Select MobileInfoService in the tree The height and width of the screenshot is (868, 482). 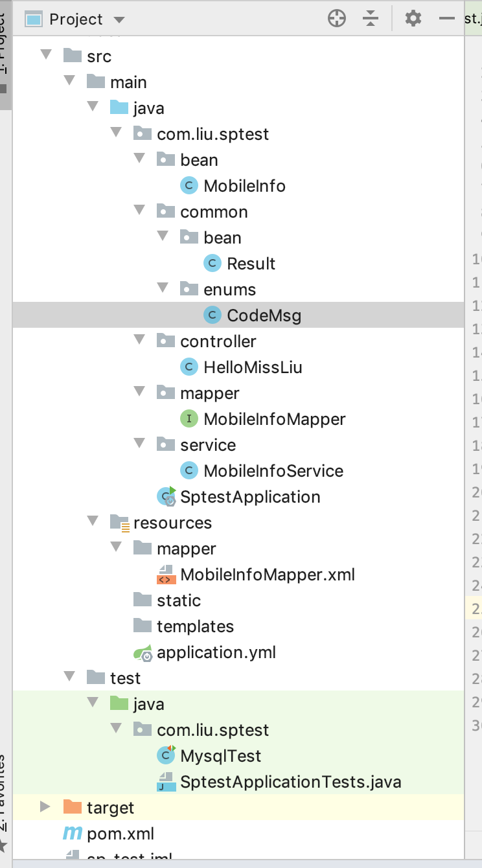pos(273,471)
